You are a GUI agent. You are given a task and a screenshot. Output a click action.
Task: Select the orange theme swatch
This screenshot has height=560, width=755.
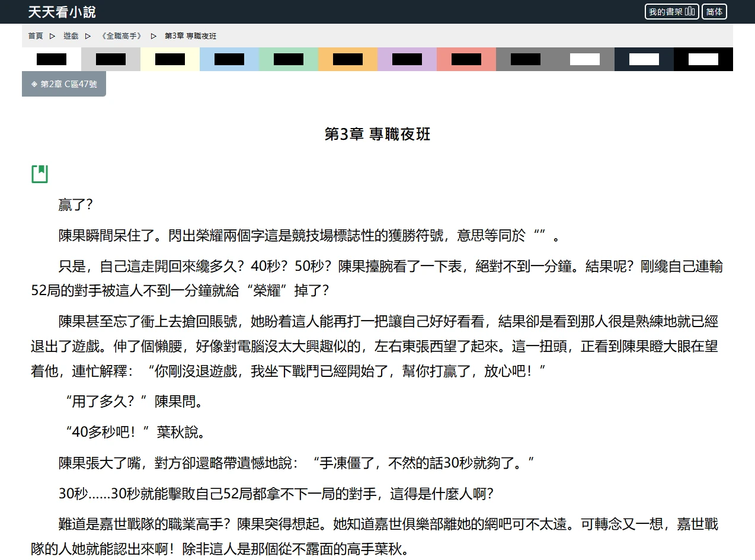(x=348, y=59)
